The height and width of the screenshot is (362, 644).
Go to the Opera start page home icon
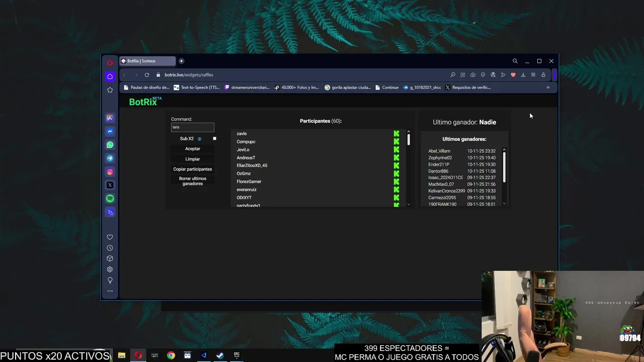click(110, 76)
